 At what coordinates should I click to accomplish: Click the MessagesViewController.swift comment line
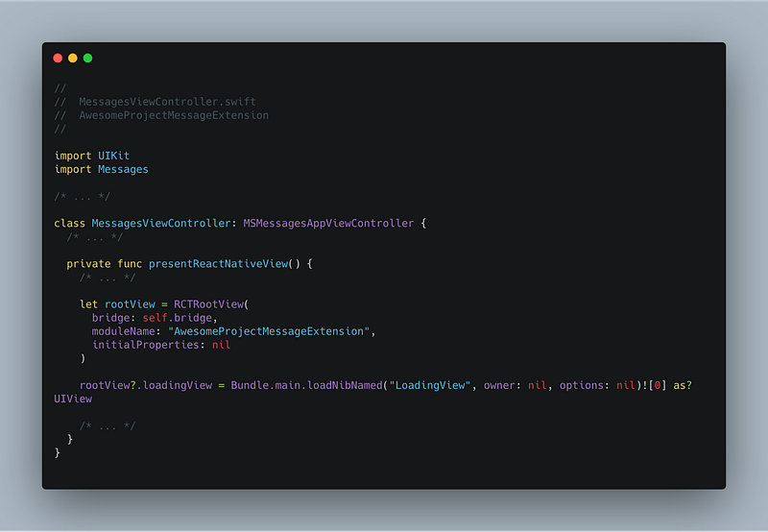(x=155, y=102)
